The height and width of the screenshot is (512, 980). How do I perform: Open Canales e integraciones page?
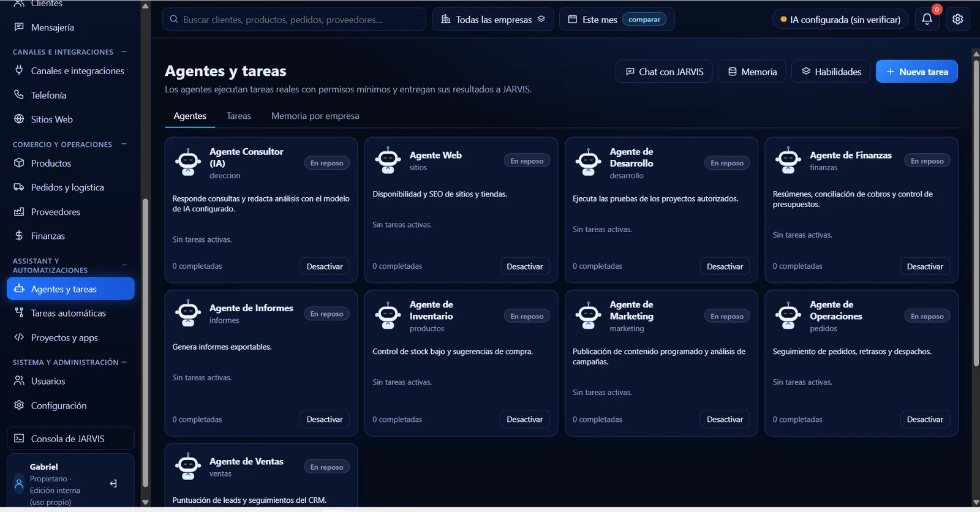70,71
